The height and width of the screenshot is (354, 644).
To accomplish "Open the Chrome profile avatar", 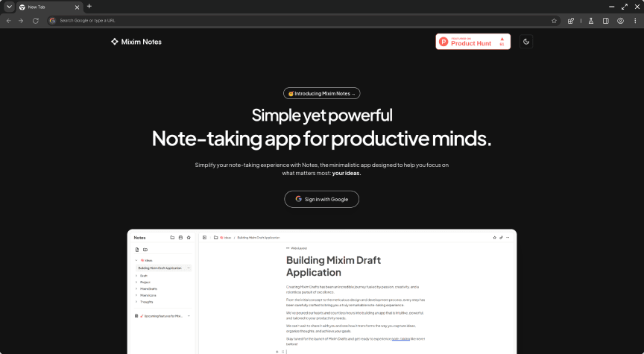I will (x=621, y=21).
